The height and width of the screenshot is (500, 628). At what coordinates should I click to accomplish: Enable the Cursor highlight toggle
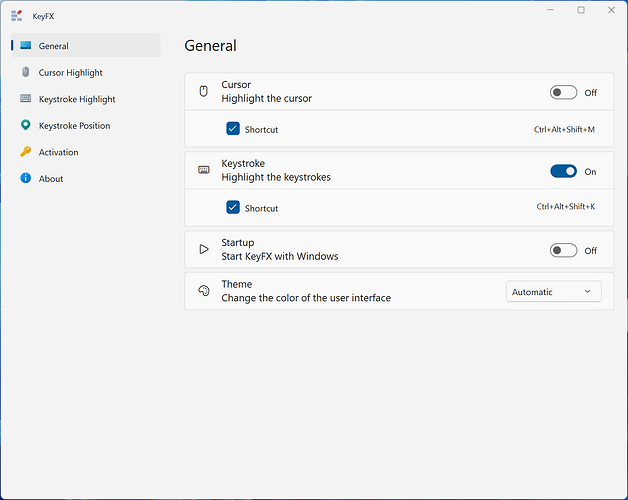click(563, 92)
